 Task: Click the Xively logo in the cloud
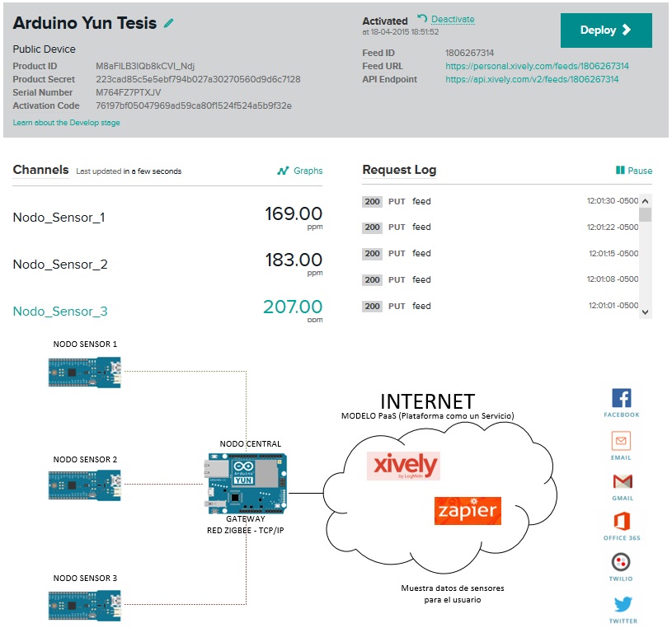(404, 466)
